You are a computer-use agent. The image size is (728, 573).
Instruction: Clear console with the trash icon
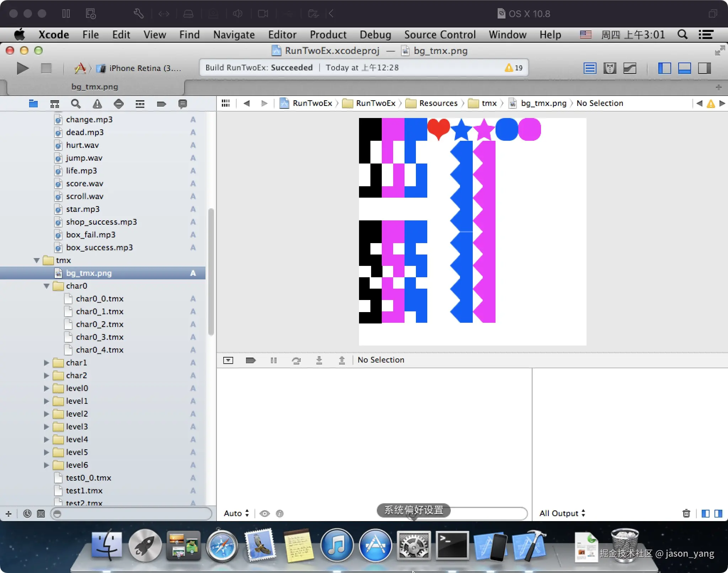tap(686, 513)
